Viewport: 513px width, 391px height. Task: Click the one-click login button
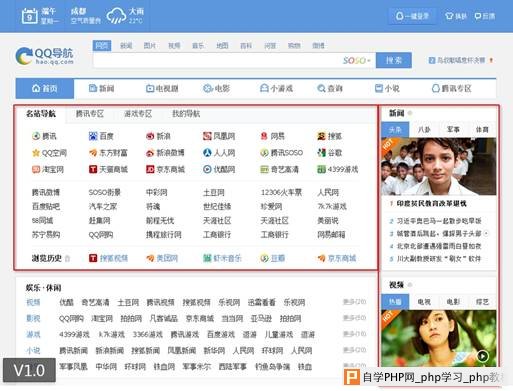tap(412, 16)
